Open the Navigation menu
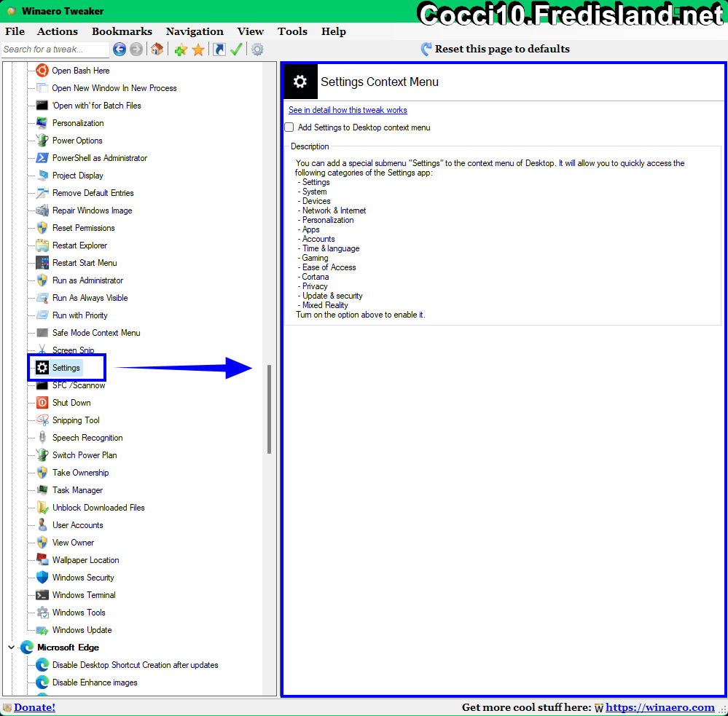 (x=195, y=31)
